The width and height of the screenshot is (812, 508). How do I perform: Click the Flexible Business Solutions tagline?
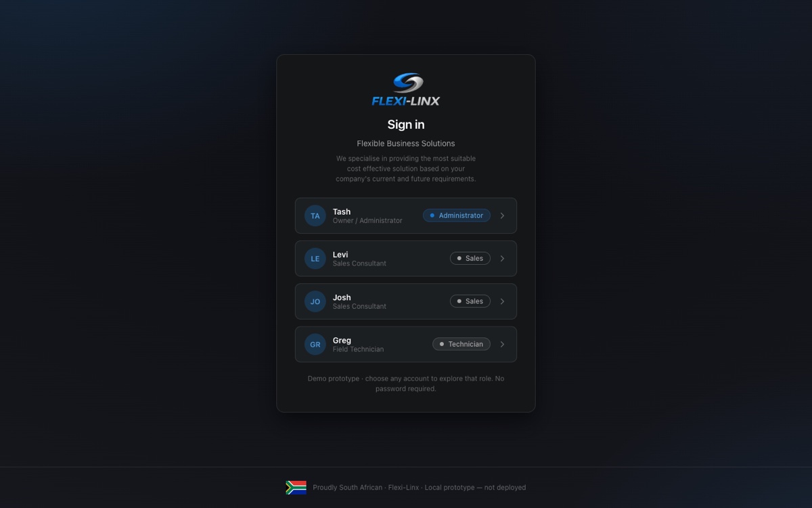tap(406, 144)
